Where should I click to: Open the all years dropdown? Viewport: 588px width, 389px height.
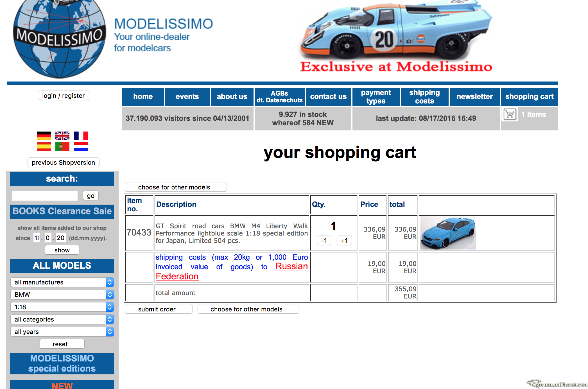62,332
